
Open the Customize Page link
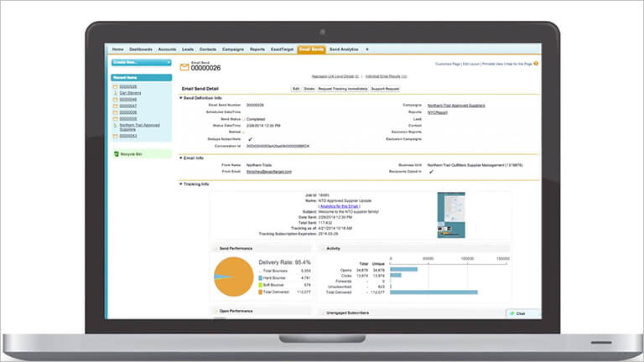coord(447,64)
